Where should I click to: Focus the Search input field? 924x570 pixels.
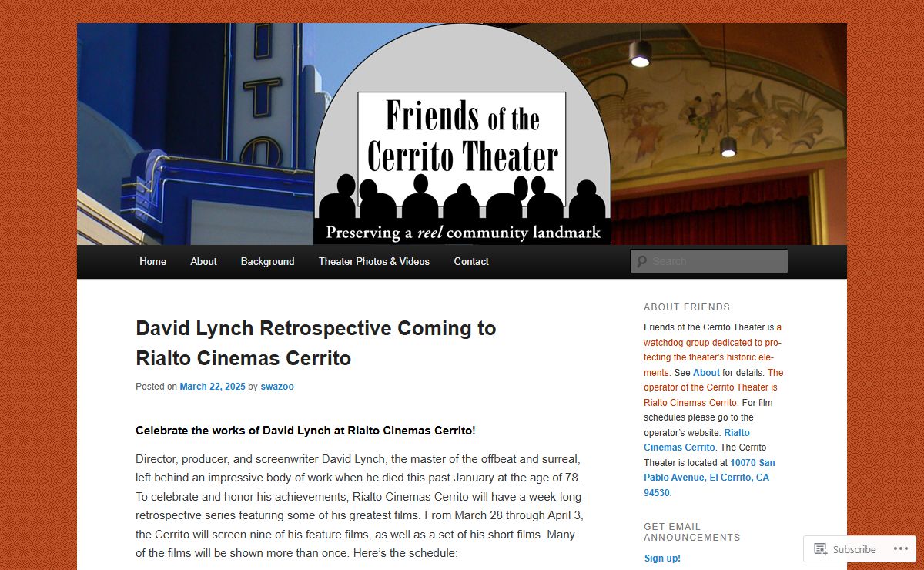[709, 261]
